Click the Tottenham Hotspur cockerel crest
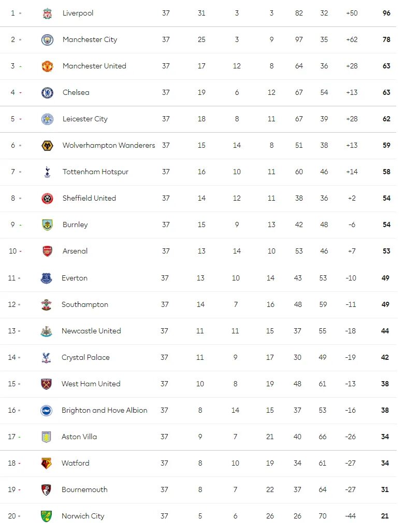The image size is (405, 532). 47,172
